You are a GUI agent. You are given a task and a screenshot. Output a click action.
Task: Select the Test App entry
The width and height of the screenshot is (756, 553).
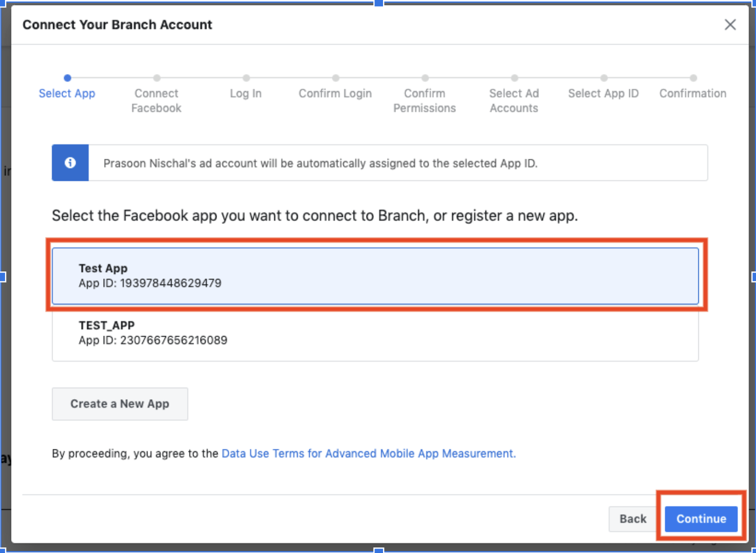click(x=375, y=275)
